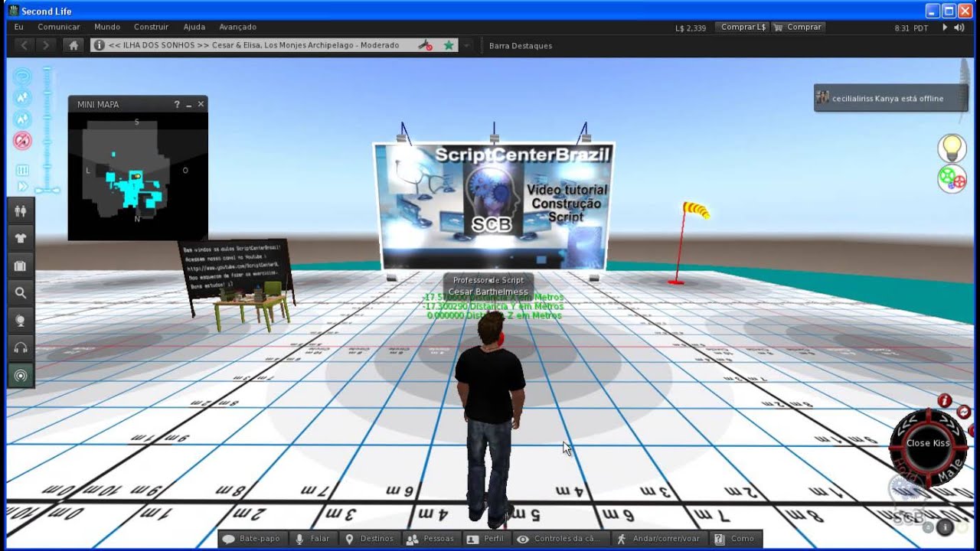The width and height of the screenshot is (980, 551).
Task: Minimize the Mini Mapa panel
Action: tap(189, 104)
